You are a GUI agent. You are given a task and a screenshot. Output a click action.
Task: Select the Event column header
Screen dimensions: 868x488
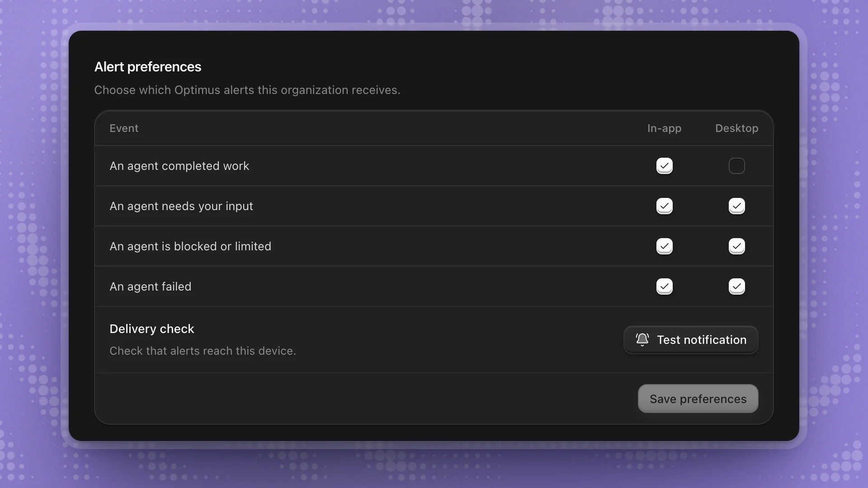pos(124,128)
